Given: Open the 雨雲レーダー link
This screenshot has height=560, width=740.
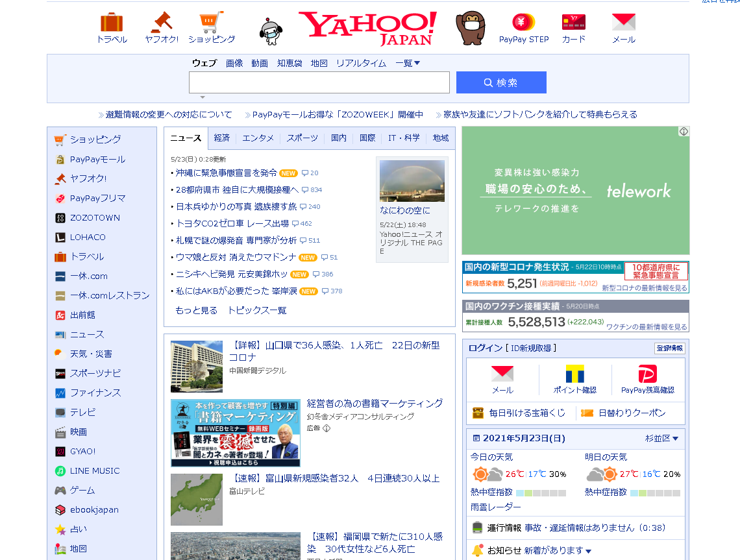Looking at the screenshot, I should (495, 507).
